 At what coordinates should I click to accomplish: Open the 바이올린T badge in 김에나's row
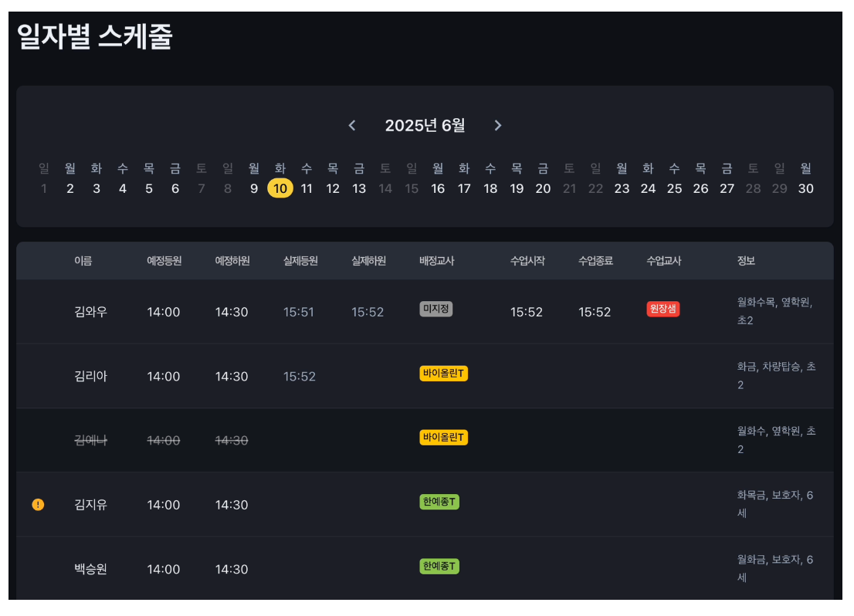[x=444, y=438]
